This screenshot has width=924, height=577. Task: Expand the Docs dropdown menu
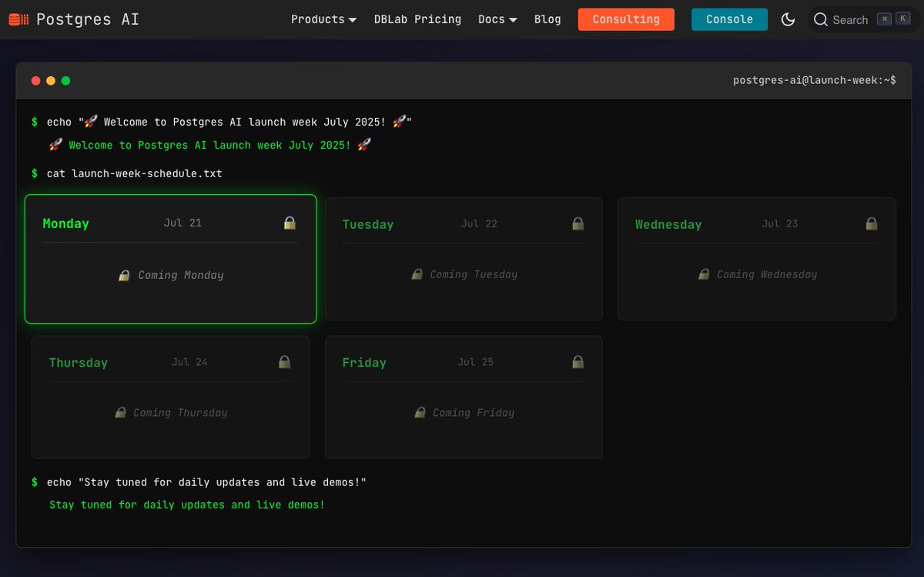tap(497, 19)
